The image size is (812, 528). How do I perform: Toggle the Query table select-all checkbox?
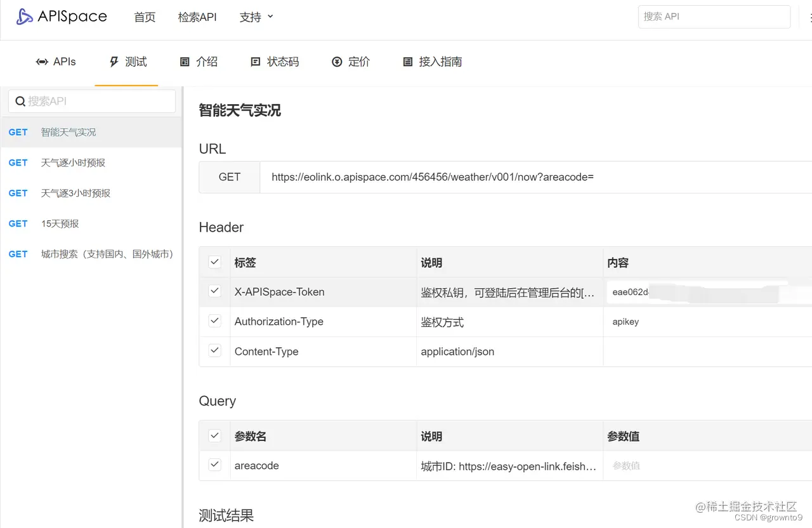coord(214,435)
